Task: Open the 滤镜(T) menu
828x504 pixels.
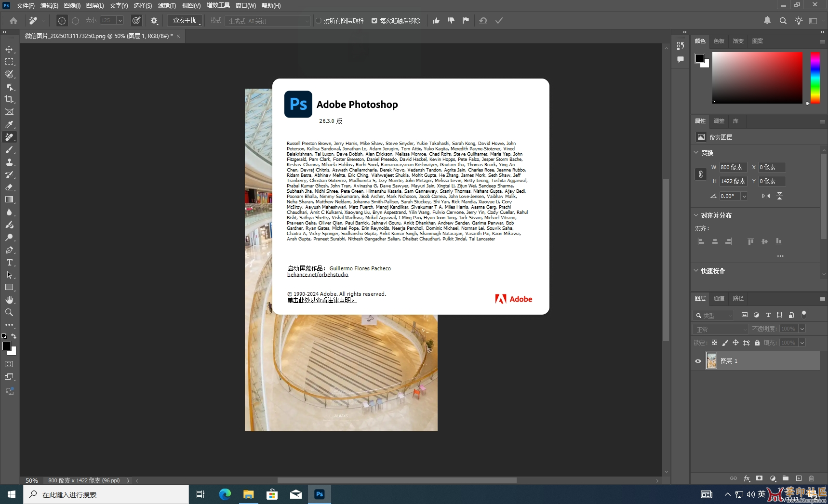Action: click(167, 6)
